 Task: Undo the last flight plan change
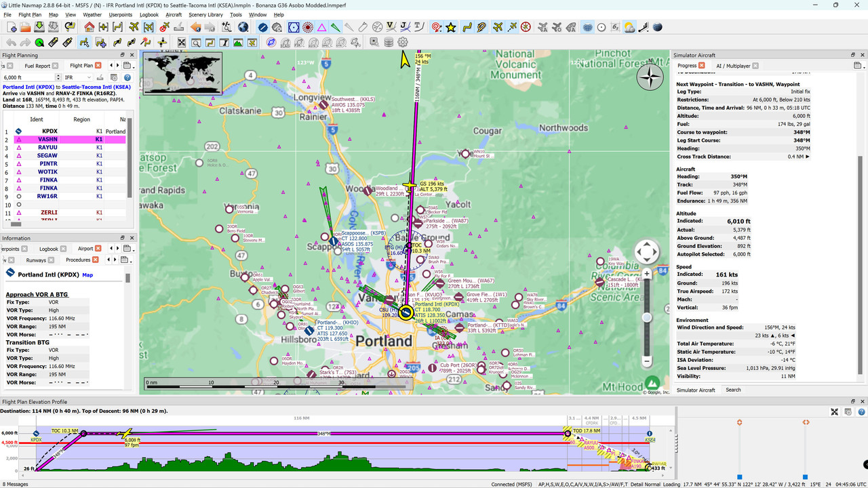point(12,42)
